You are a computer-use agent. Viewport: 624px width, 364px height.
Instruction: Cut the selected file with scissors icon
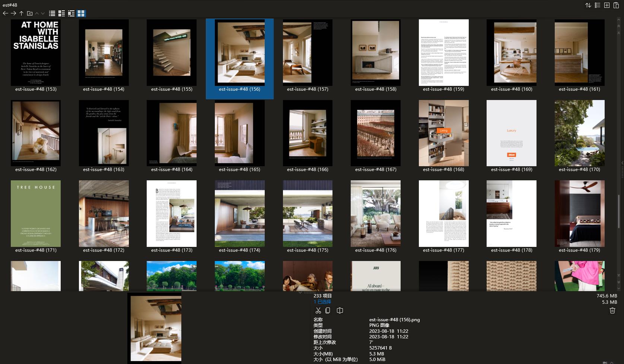318,310
